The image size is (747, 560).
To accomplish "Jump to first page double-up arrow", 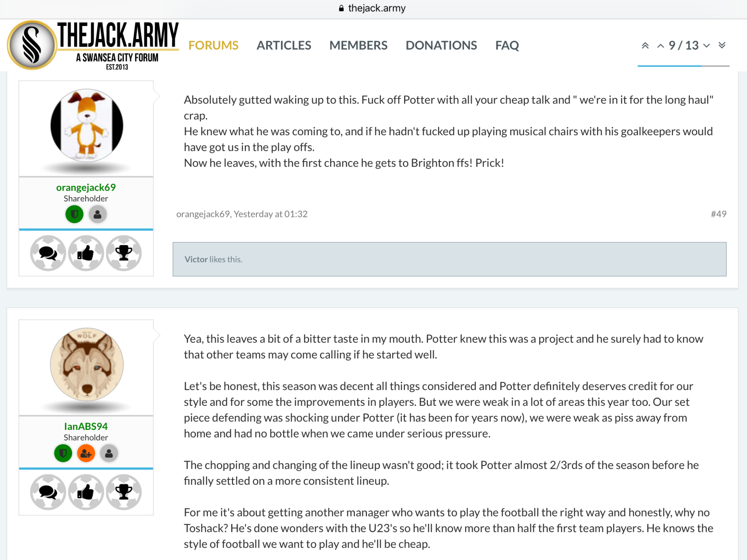I will pyautogui.click(x=645, y=46).
